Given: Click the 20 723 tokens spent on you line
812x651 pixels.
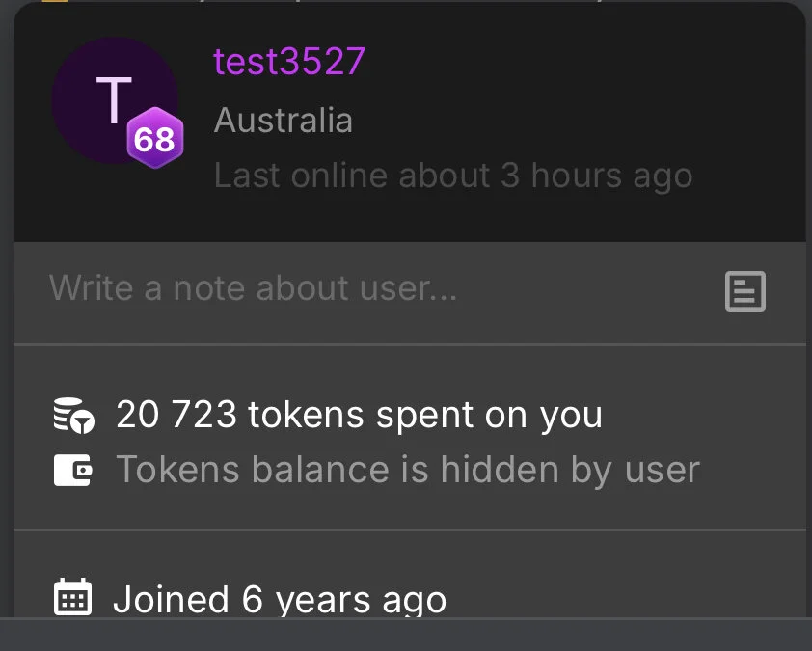Looking at the screenshot, I should tap(360, 415).
